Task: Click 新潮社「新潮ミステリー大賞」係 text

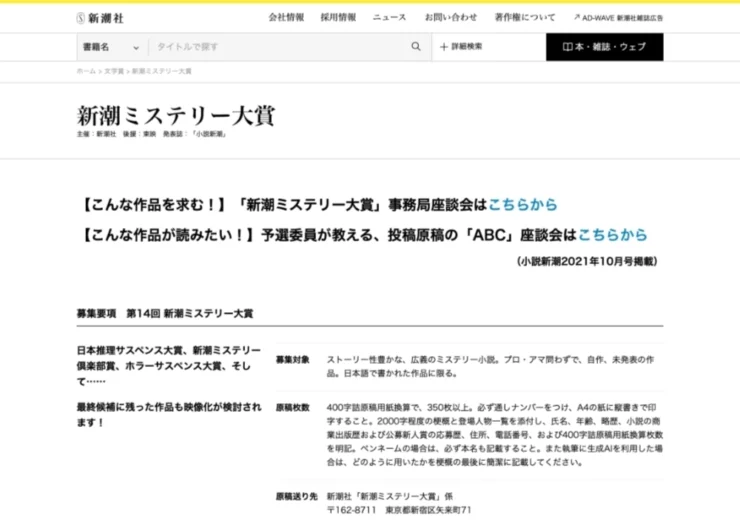Action: pos(390,496)
